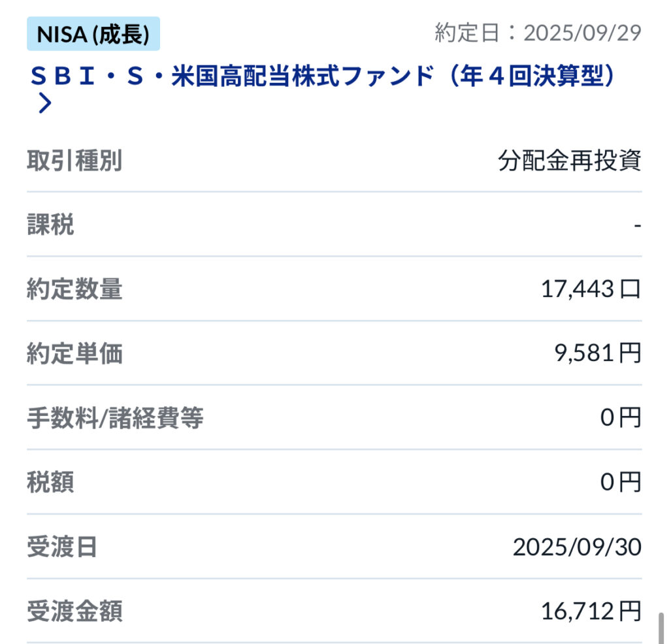This screenshot has width=669, height=644.
Task: Click the chevron arrow below the fund name
Action: pos(44,103)
